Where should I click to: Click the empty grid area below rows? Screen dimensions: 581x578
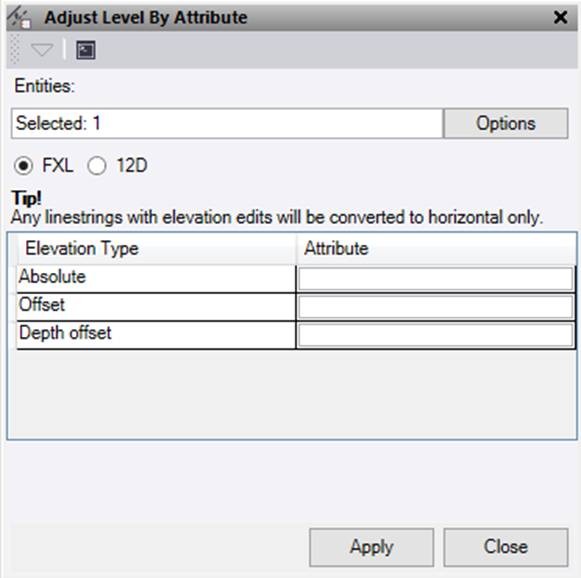(292, 394)
